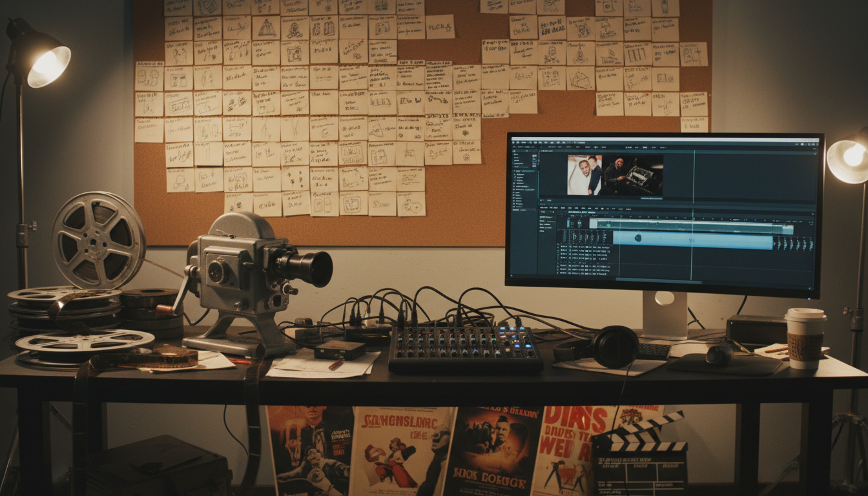The height and width of the screenshot is (496, 868).
Task: Open the dropdown at the timeline header's left end
Action: (544, 212)
